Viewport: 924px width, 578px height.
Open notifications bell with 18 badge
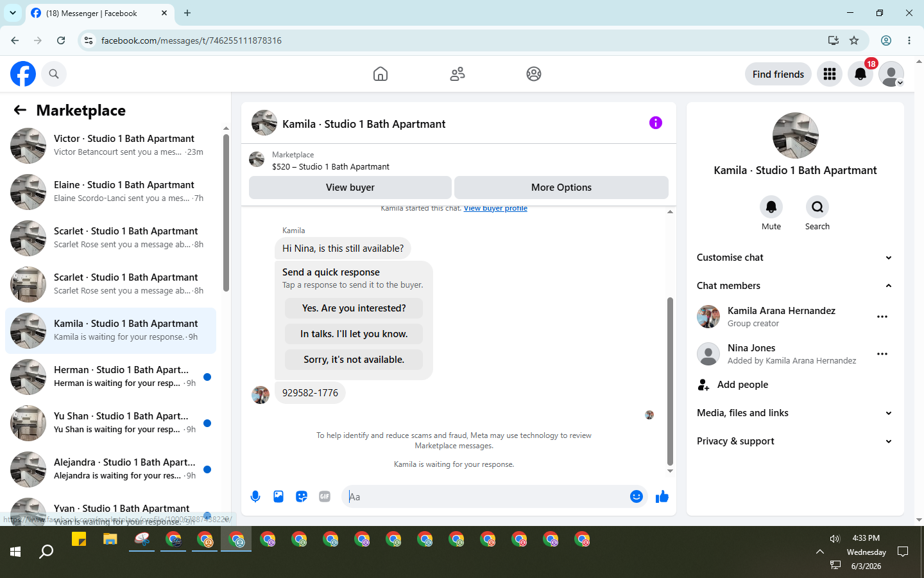[860, 74]
